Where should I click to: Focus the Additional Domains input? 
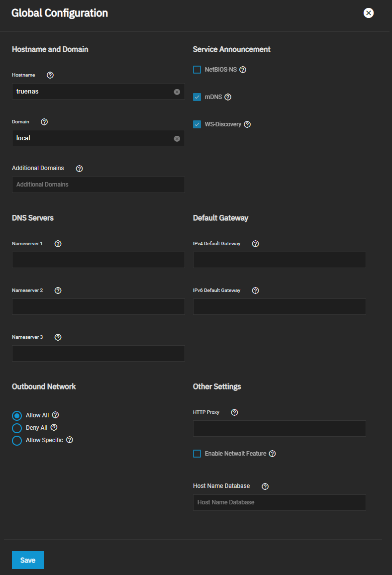pyautogui.click(x=98, y=185)
